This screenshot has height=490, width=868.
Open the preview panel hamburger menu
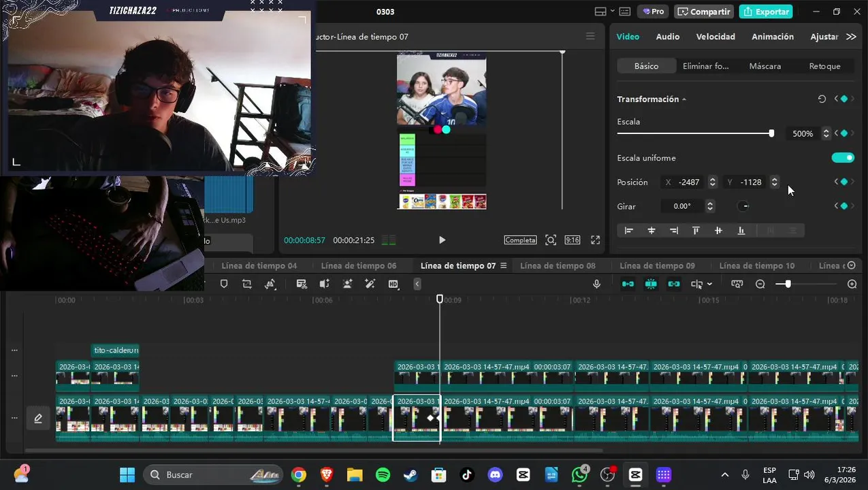(x=590, y=37)
